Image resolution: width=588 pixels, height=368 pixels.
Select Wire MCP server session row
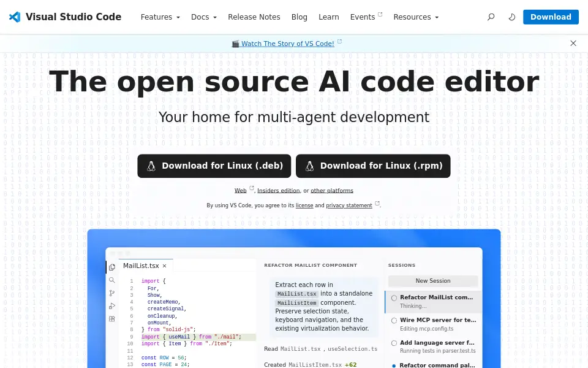433,324
